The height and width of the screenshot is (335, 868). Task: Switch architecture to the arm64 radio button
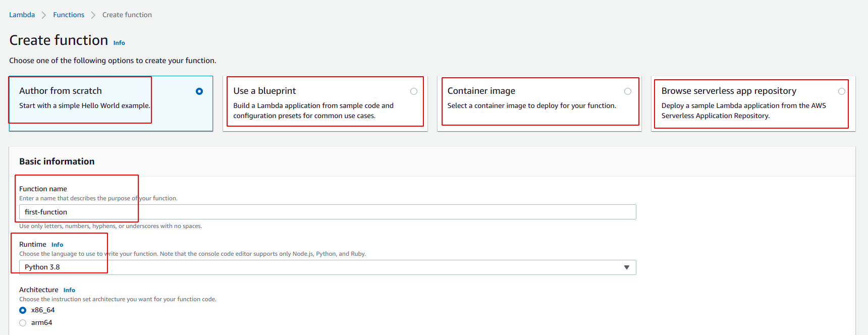(23, 323)
